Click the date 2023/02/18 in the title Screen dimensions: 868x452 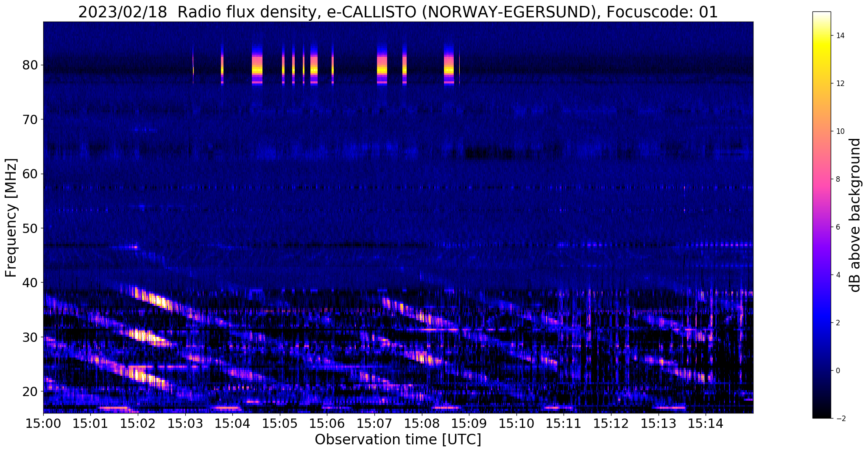pos(123,12)
